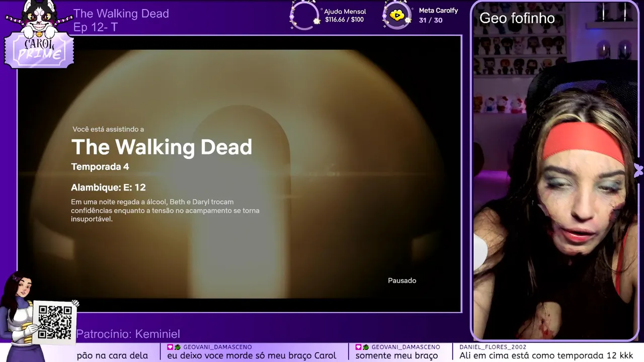Click the 'Pausado' status in the player
The image size is (644, 362).
402,281
